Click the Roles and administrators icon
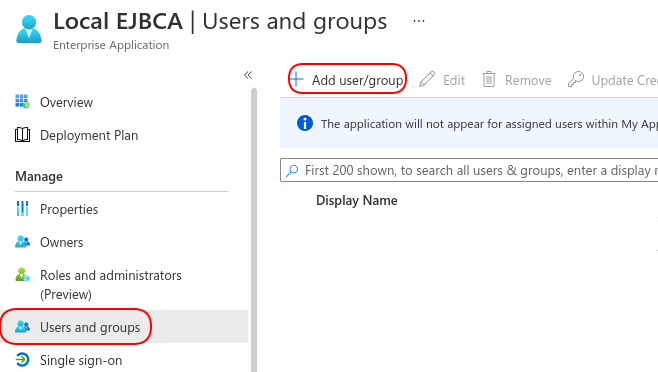Screen dimensions: 658x372 tap(22, 275)
